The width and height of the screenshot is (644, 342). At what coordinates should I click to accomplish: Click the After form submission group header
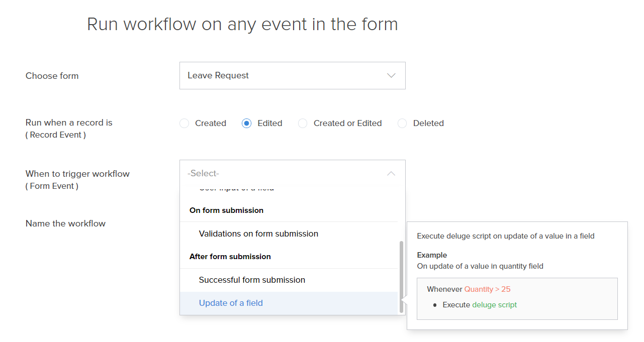230,257
